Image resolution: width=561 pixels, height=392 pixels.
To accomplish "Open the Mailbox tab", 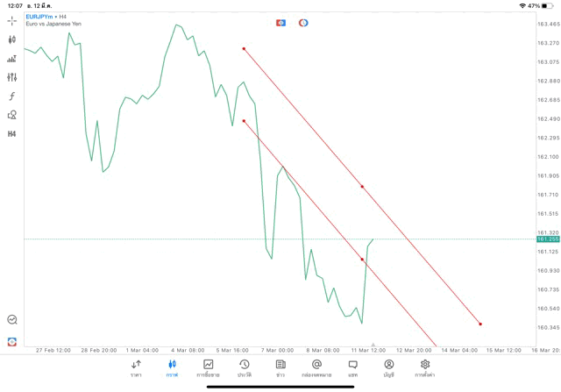I will 316,367.
